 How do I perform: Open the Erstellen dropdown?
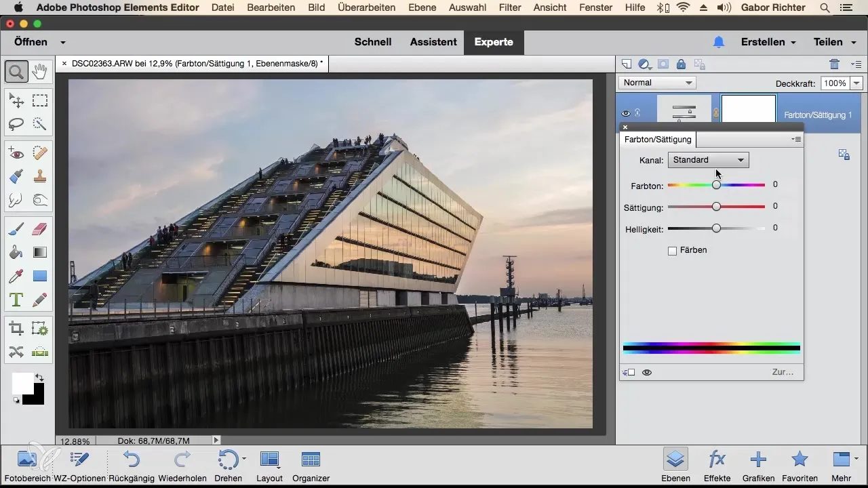tap(768, 42)
